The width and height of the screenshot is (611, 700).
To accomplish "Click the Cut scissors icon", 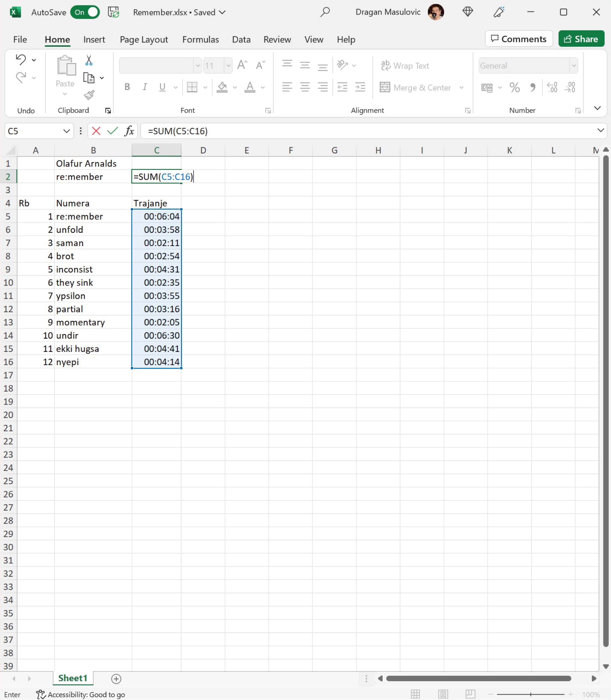I will 89,60.
